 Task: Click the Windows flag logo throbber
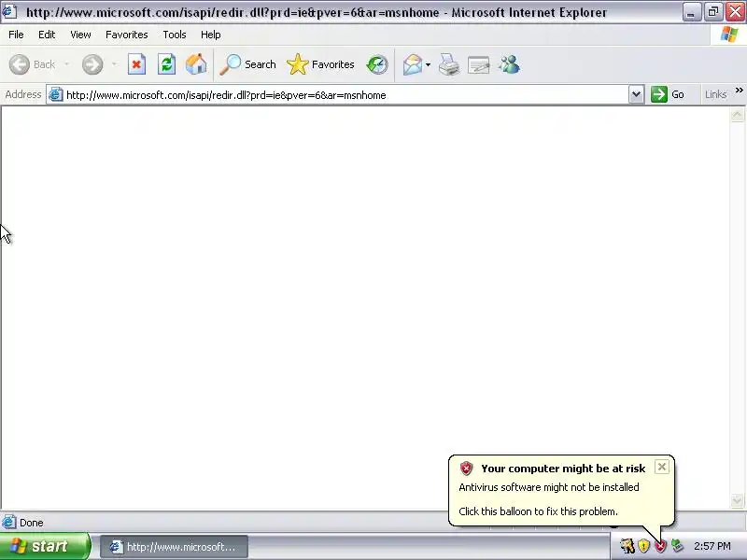point(729,35)
